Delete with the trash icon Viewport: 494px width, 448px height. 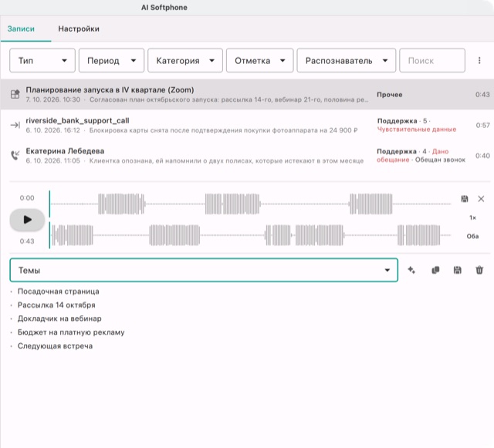(x=479, y=270)
